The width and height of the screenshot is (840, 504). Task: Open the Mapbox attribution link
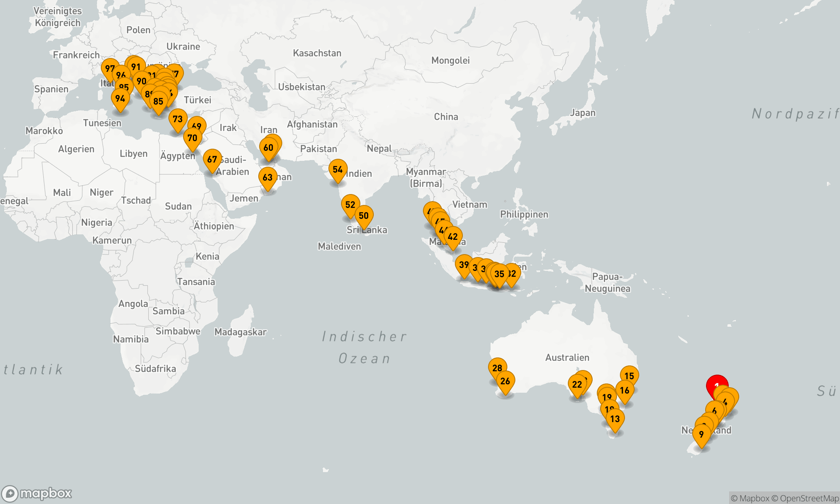(x=750, y=499)
